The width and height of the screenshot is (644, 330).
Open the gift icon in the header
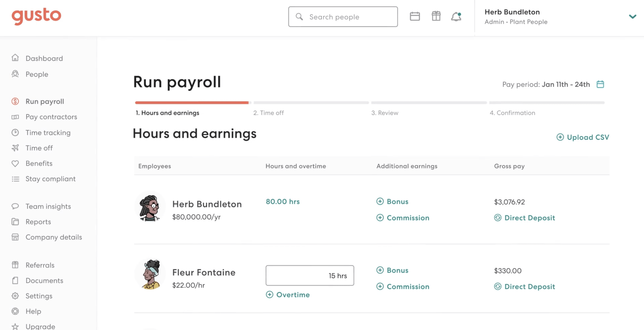[x=436, y=16]
